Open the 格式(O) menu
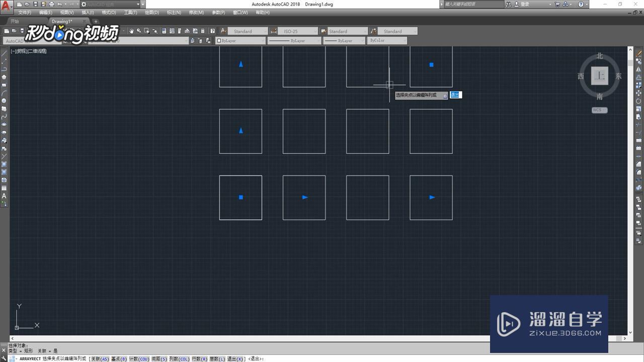This screenshot has width=644, height=362. [x=109, y=13]
